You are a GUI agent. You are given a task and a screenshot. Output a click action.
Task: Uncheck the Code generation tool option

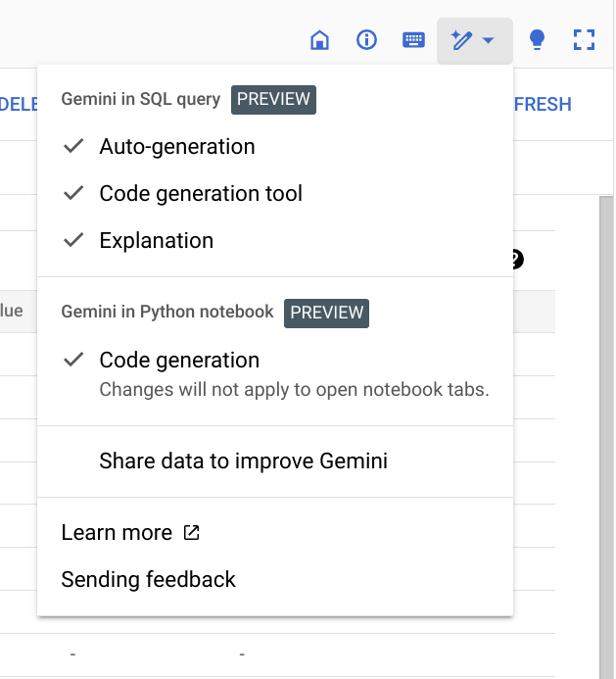pyautogui.click(x=201, y=194)
